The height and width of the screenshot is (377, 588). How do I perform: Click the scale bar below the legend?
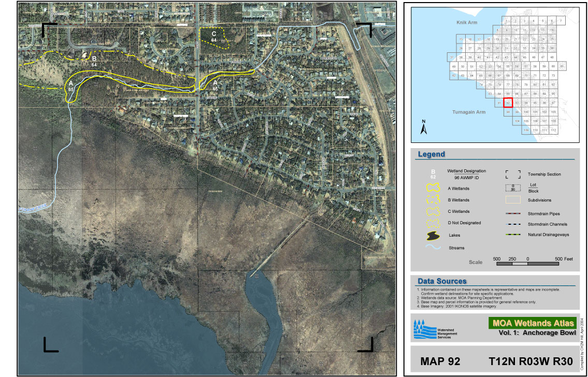pyautogui.click(x=527, y=264)
